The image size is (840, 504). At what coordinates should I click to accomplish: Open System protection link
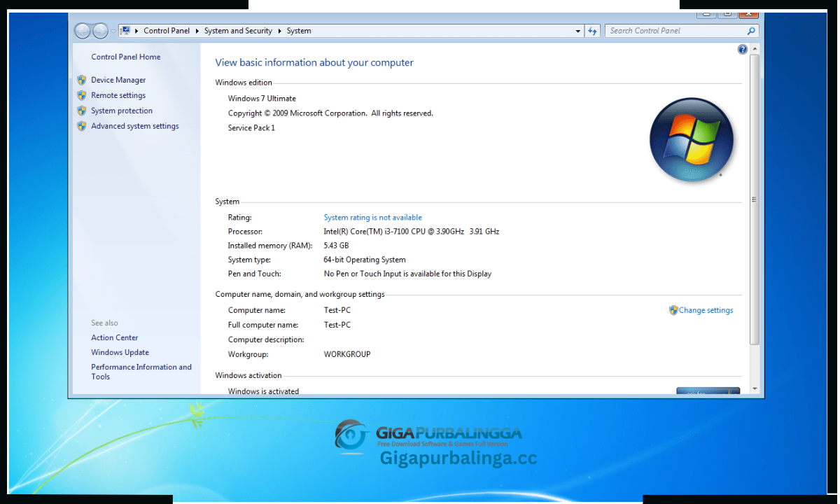122,111
